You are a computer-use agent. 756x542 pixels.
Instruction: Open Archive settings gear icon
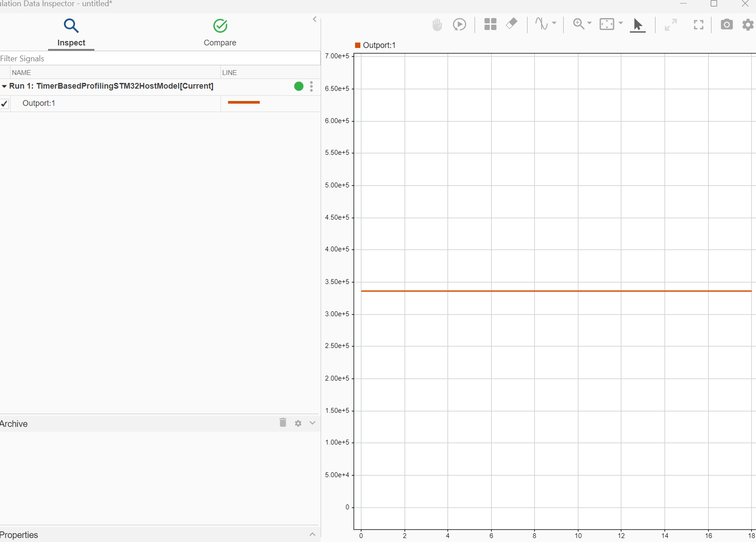pos(298,423)
